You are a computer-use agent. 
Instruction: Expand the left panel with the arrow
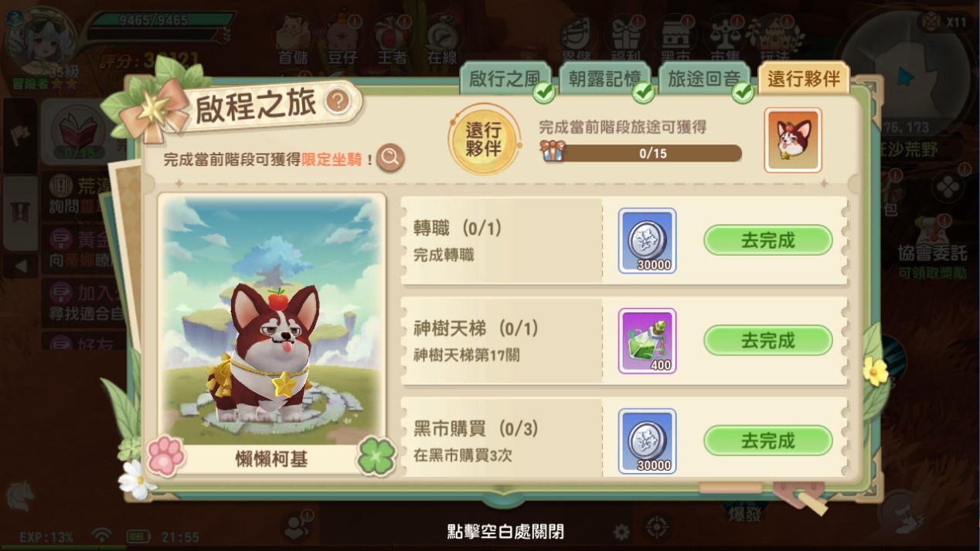[x=20, y=267]
